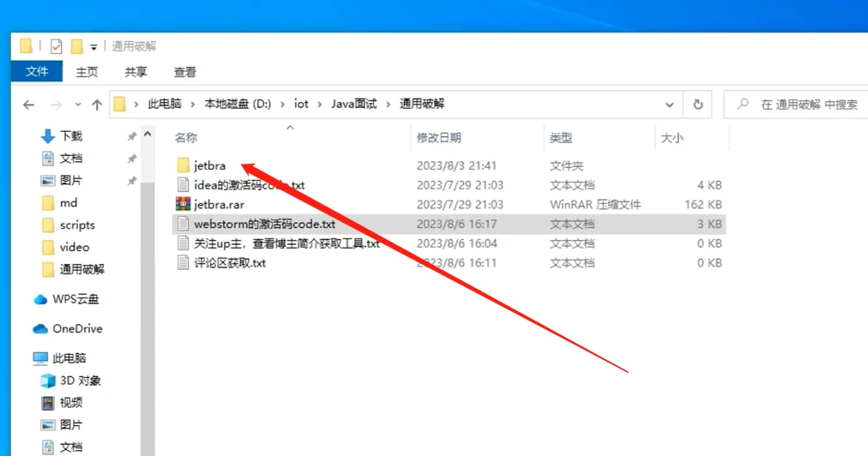Click the Back navigation arrow

[x=29, y=104]
